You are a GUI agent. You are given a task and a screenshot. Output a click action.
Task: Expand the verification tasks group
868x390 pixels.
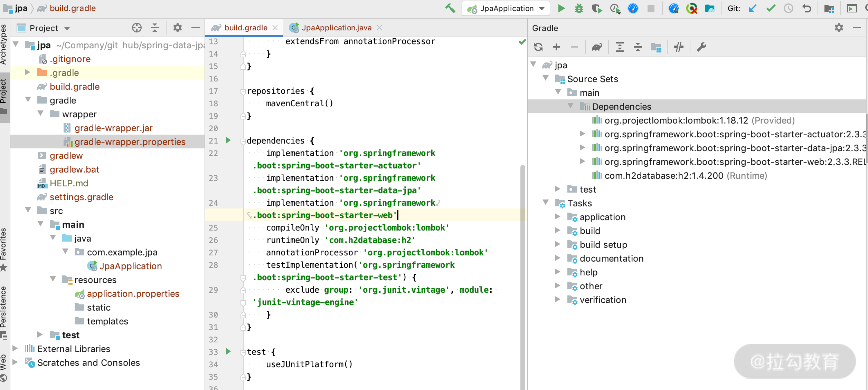(557, 299)
